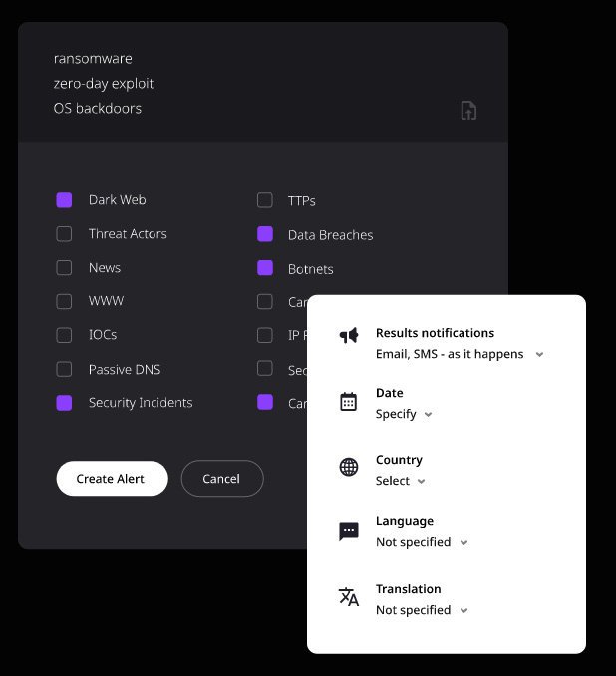Expand the Language Not specified dropdown
Viewport: 616px width, 676px height.
click(422, 542)
